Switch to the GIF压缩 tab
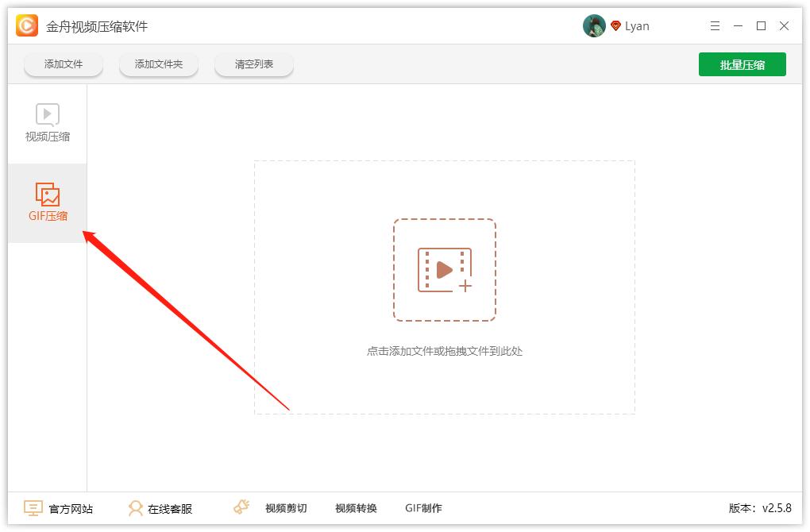The image size is (810, 532). pos(48,203)
